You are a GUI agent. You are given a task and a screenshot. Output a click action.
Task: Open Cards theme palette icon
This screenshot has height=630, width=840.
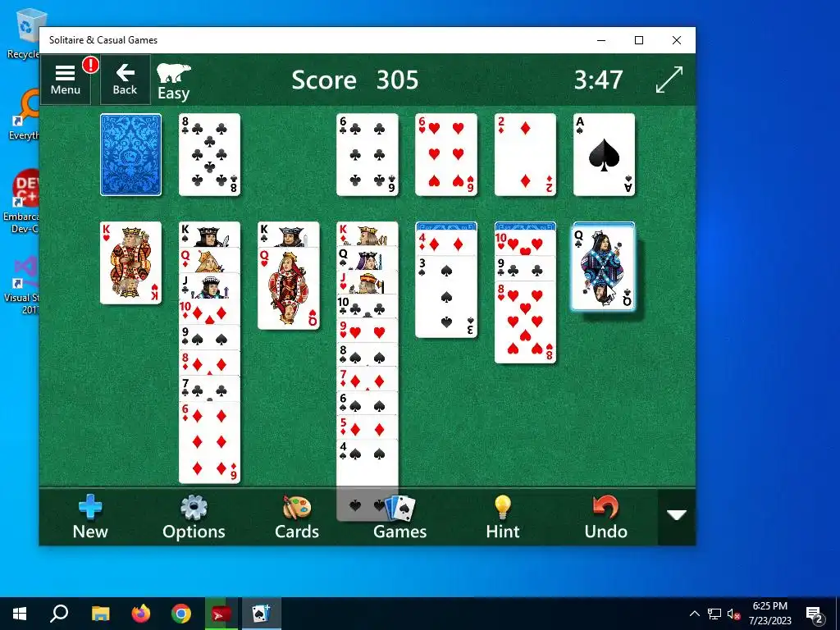click(x=297, y=517)
